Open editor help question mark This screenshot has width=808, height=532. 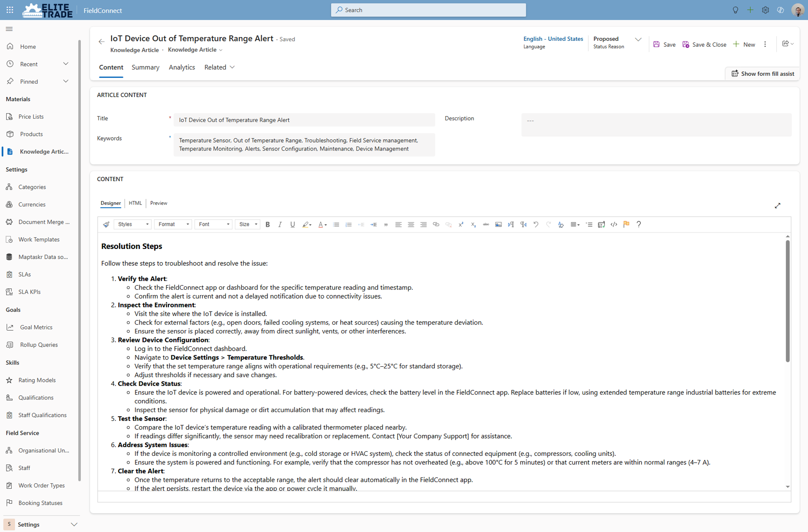639,225
